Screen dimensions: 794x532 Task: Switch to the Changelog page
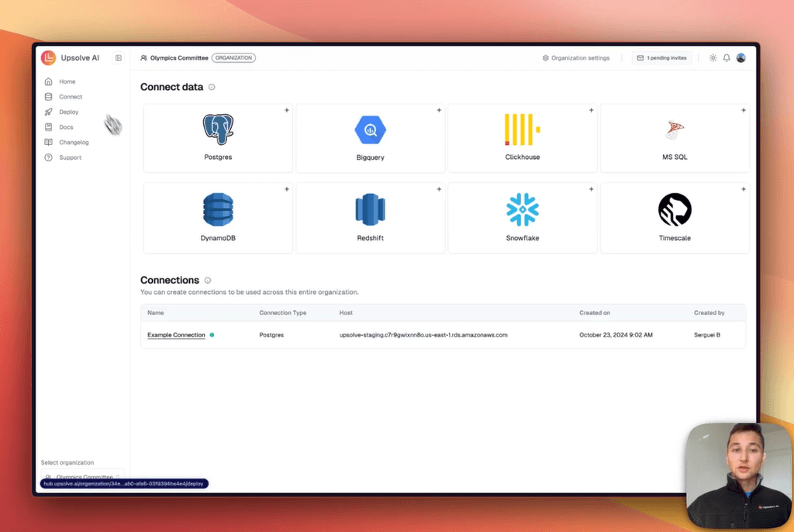point(74,142)
